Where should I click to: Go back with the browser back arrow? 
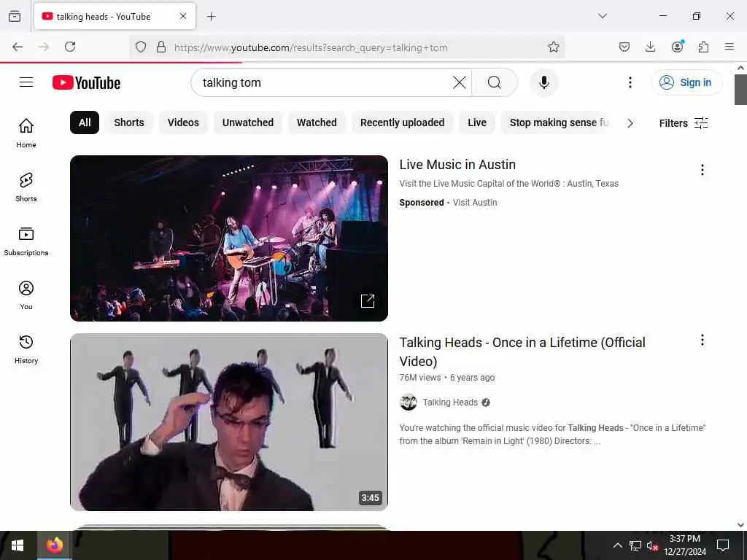tap(18, 47)
